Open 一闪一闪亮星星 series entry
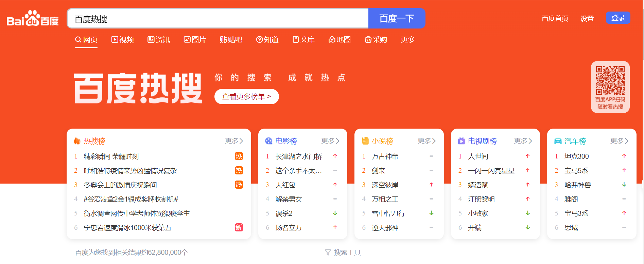 (491, 171)
